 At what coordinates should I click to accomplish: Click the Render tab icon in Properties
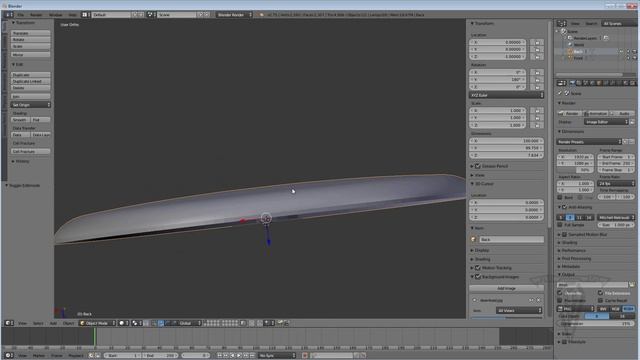point(573,83)
